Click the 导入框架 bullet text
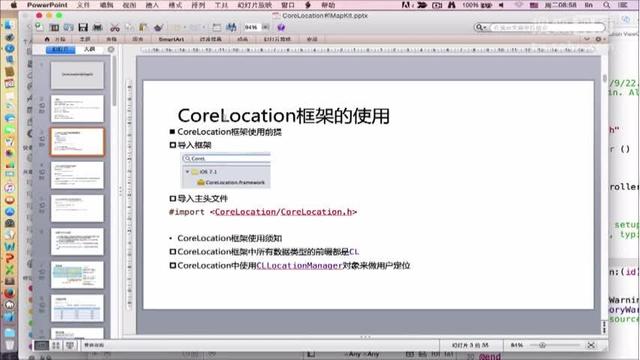Image resolution: width=640 pixels, height=360 pixels. pyautogui.click(x=194, y=145)
